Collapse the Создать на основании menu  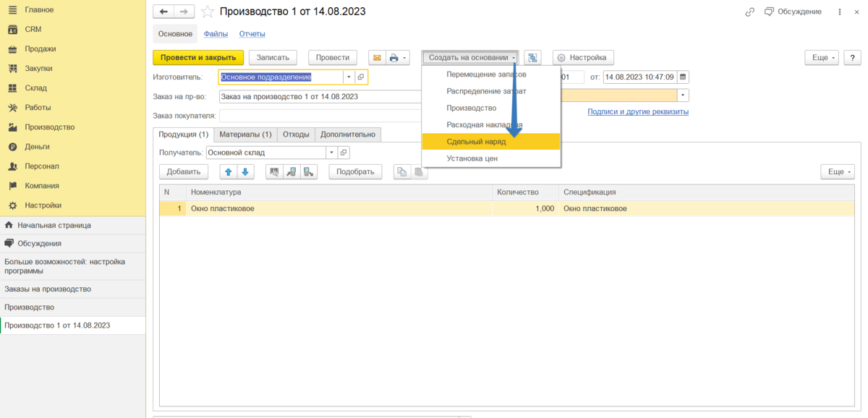tap(471, 57)
